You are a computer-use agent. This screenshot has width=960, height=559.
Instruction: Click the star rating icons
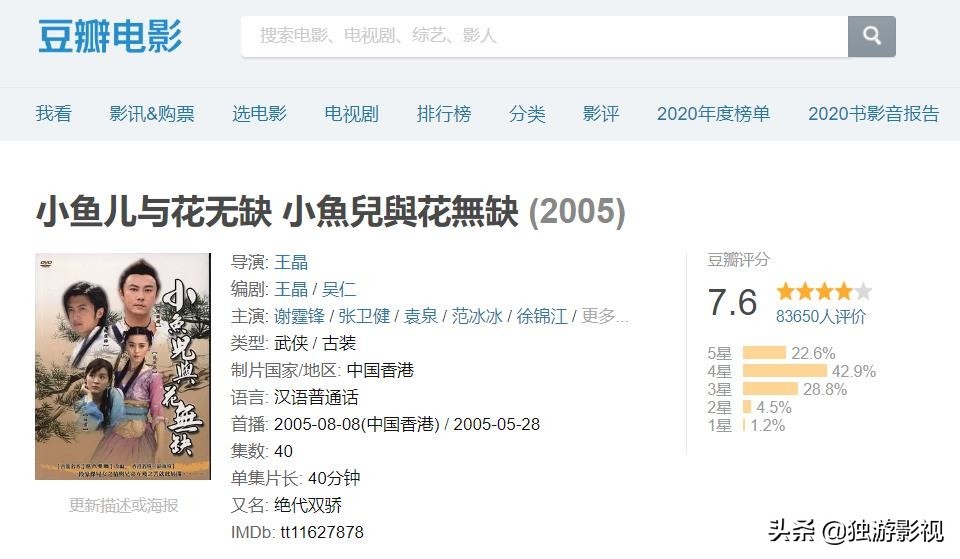click(x=824, y=292)
